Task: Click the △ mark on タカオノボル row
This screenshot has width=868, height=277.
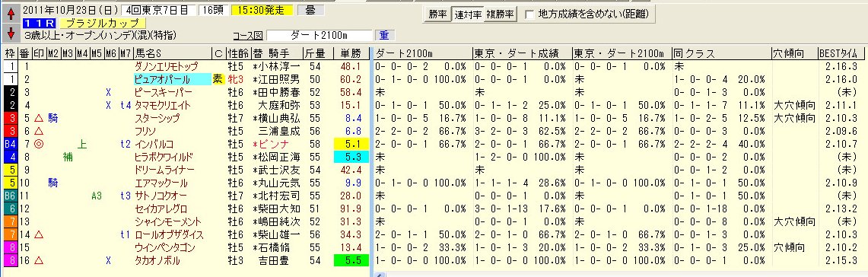Action: tap(38, 260)
